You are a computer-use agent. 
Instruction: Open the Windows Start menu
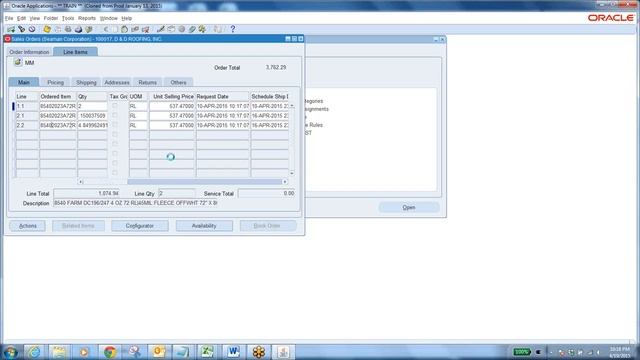pos(10,352)
